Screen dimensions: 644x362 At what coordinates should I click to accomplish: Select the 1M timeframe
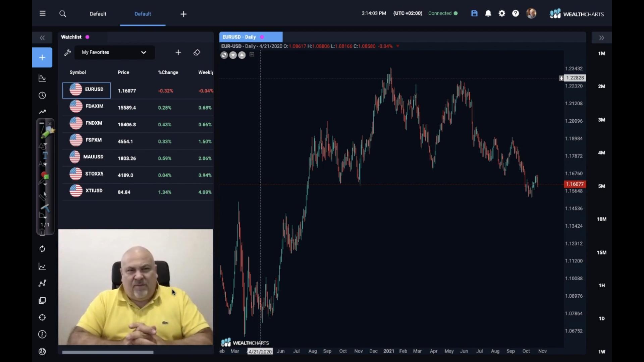click(602, 53)
